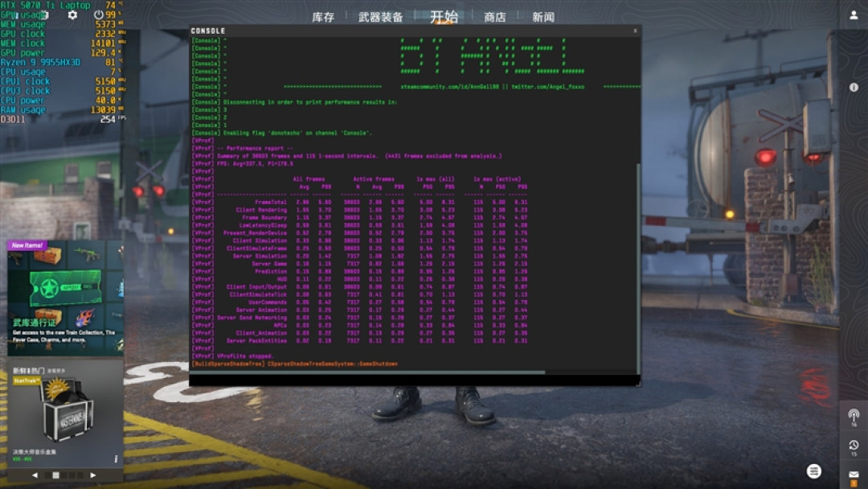
Task: Switch to the 武器装备 loadout tab
Action: (x=380, y=17)
